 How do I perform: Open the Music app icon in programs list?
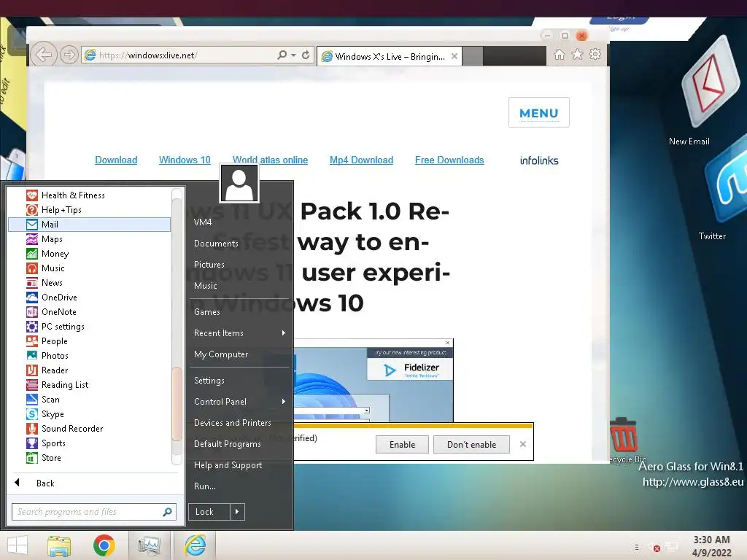click(x=32, y=268)
